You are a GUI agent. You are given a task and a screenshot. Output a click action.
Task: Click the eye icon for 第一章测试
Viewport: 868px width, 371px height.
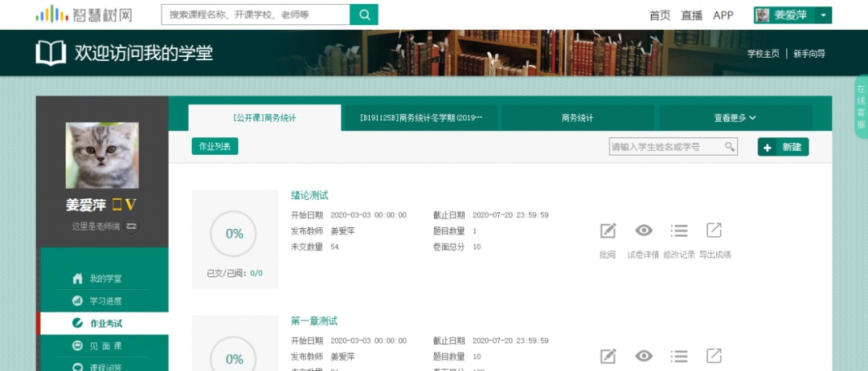643,356
